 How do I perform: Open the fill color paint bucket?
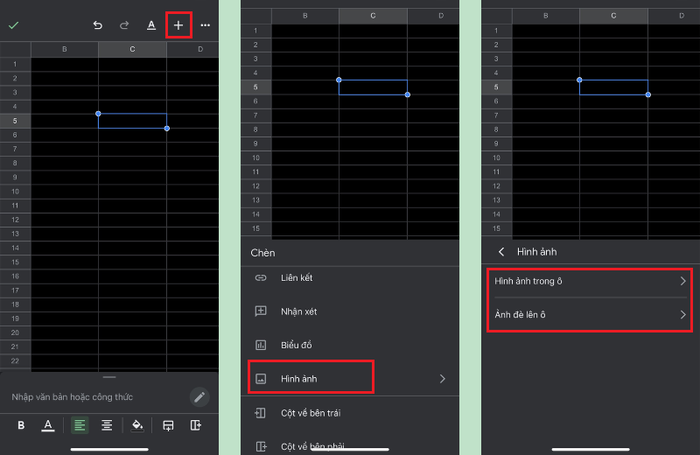coord(138,425)
